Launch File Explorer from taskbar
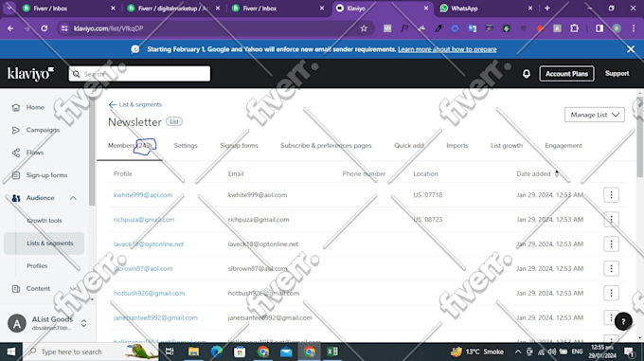The width and height of the screenshot is (644, 361). [x=193, y=352]
